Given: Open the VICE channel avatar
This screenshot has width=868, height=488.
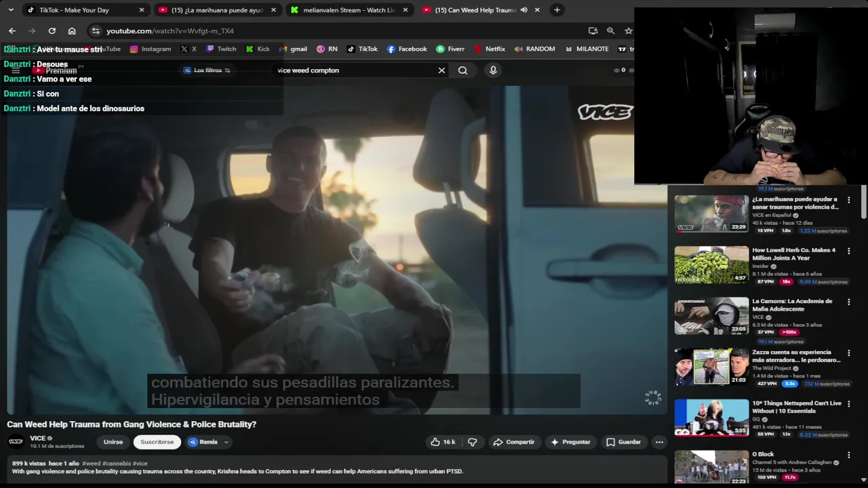Looking at the screenshot, I should (16, 442).
